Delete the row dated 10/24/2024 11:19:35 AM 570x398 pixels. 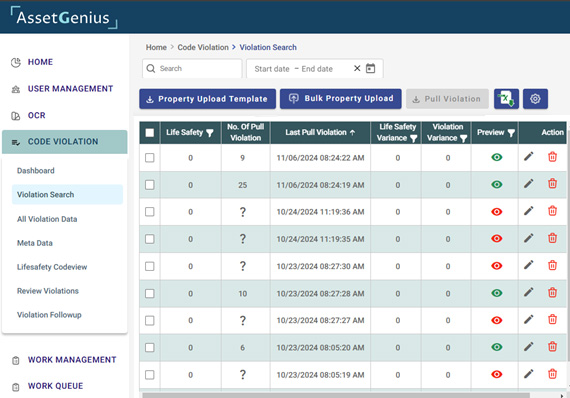(x=552, y=238)
